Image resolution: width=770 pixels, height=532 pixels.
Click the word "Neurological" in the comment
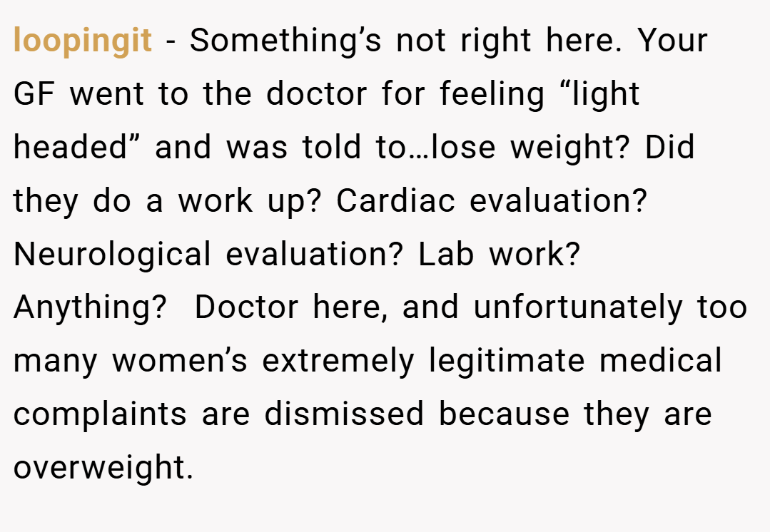click(x=112, y=255)
